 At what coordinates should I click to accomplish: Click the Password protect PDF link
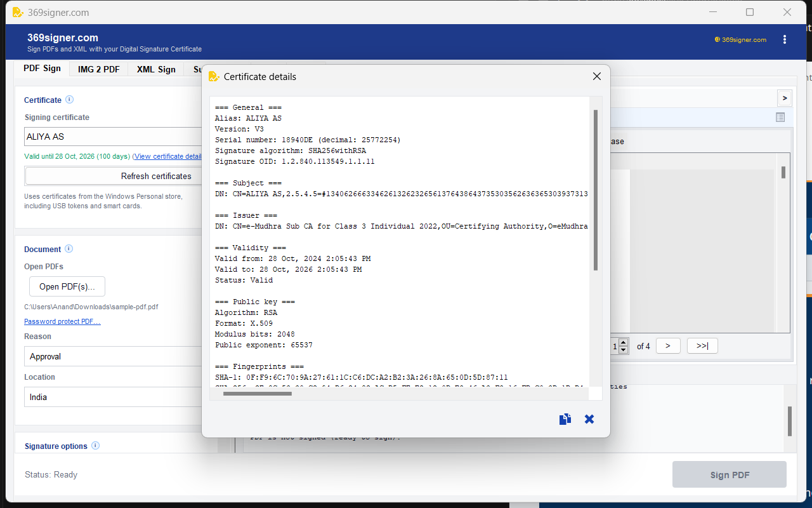62,321
